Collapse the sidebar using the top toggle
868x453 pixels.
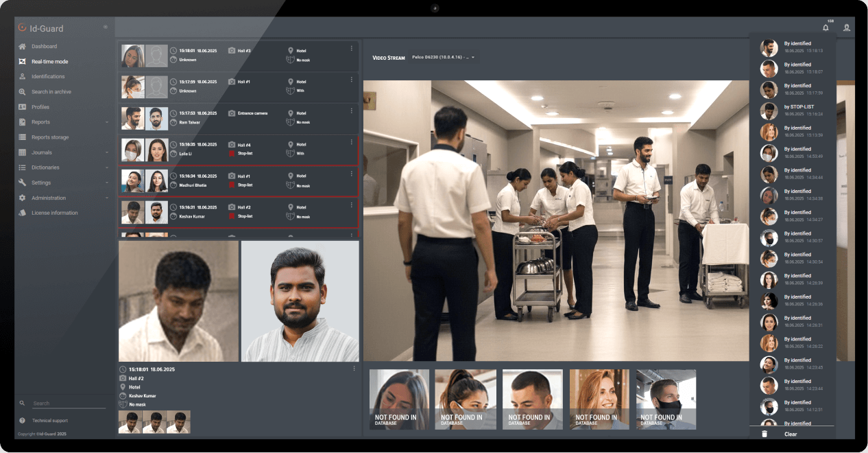click(105, 27)
